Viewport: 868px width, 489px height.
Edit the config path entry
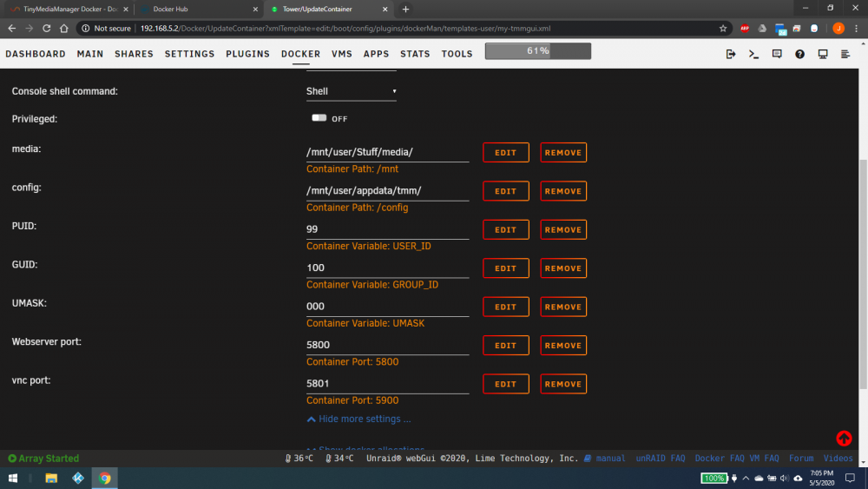click(x=505, y=191)
